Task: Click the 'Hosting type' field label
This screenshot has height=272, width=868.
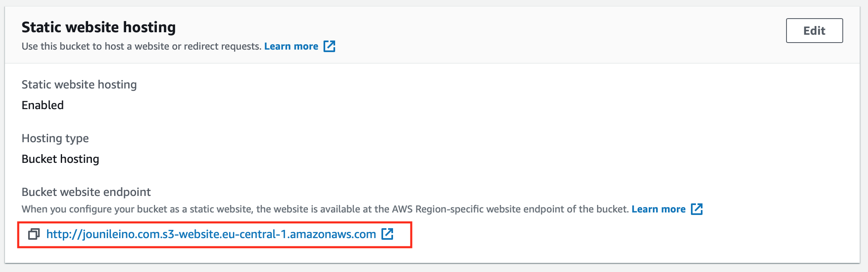Action: tap(55, 138)
